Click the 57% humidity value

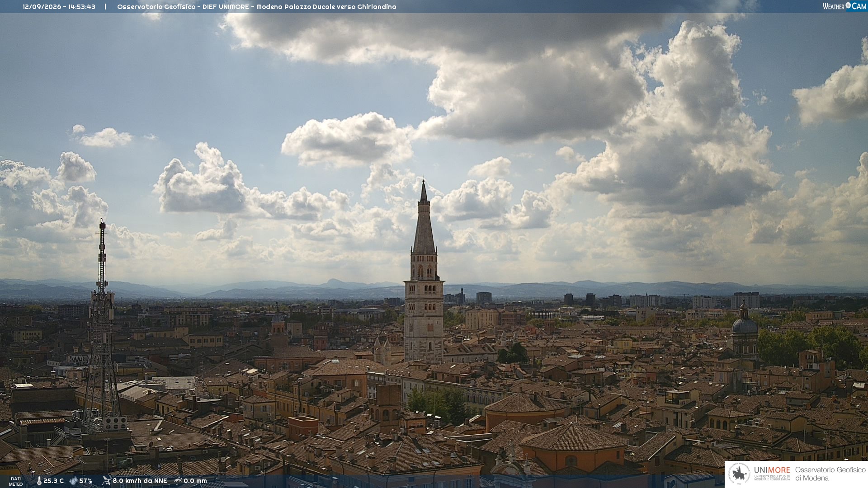tap(85, 481)
